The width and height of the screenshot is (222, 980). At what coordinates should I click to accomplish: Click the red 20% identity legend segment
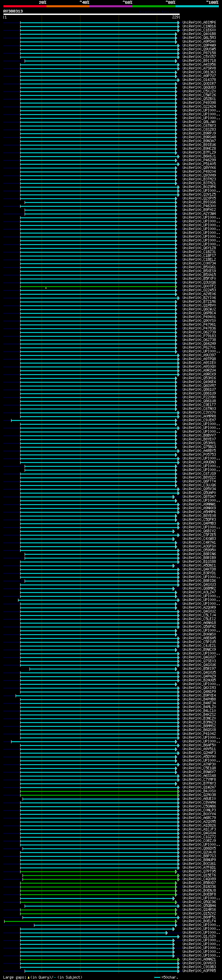tap(25, 6)
